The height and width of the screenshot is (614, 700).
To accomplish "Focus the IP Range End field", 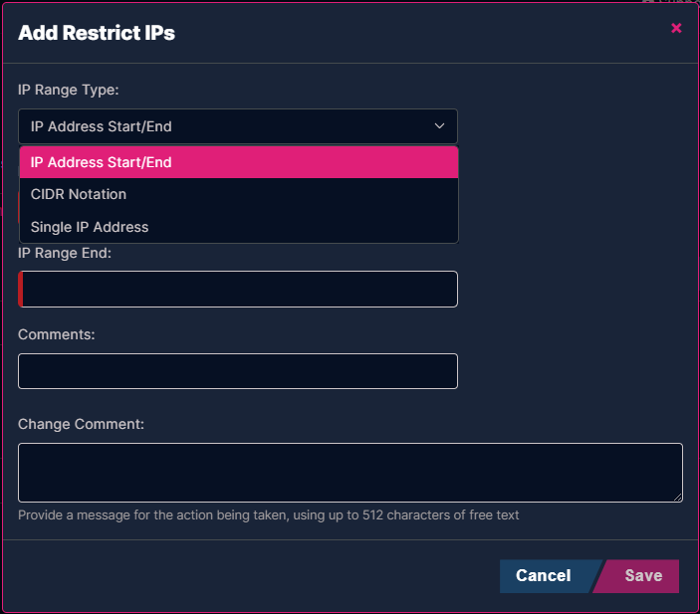I will [x=238, y=290].
